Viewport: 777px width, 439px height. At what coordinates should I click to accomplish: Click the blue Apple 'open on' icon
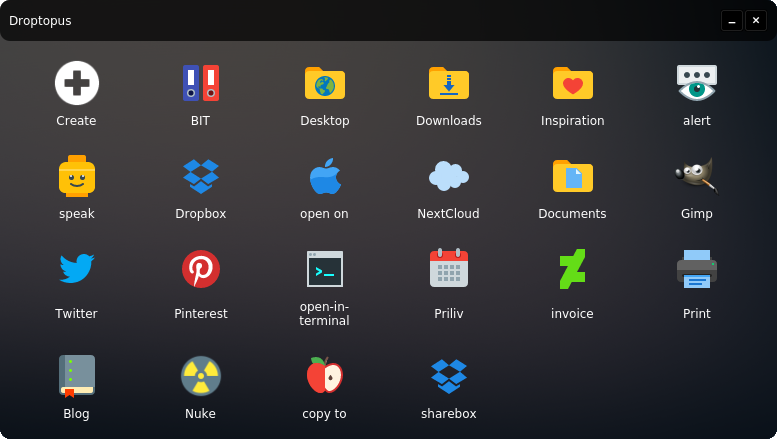point(325,176)
